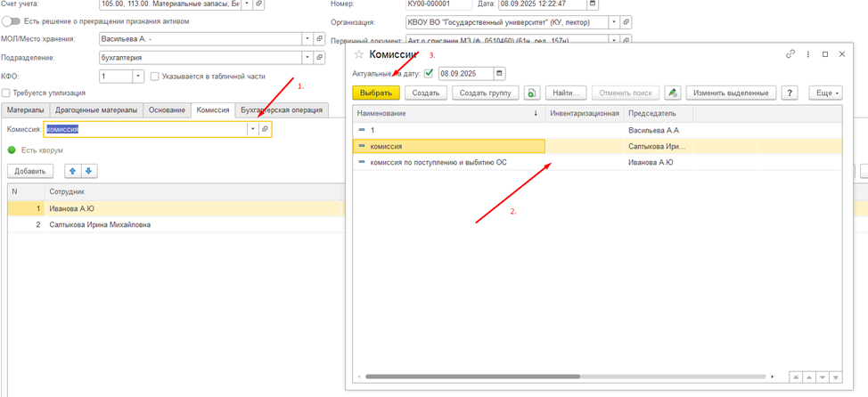The height and width of the screenshot is (397, 868).
Task: Toggle Есть решение о прекращении признания активом
Action: pyautogui.click(x=11, y=21)
